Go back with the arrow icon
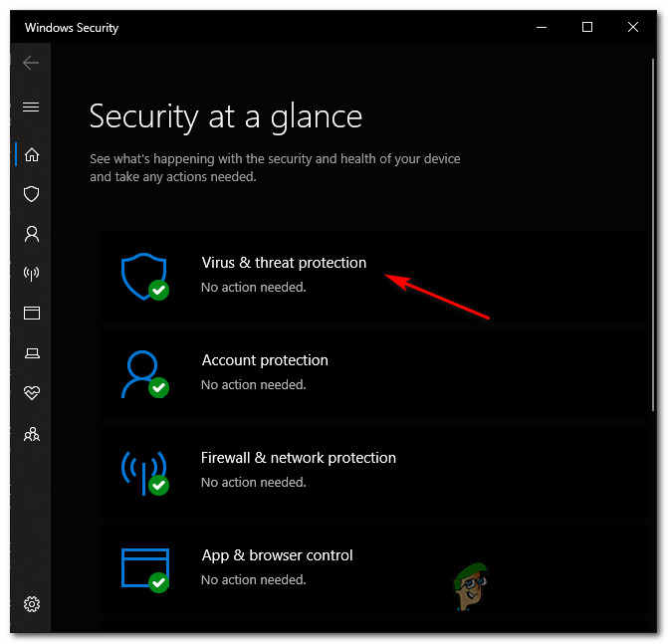 pyautogui.click(x=31, y=63)
